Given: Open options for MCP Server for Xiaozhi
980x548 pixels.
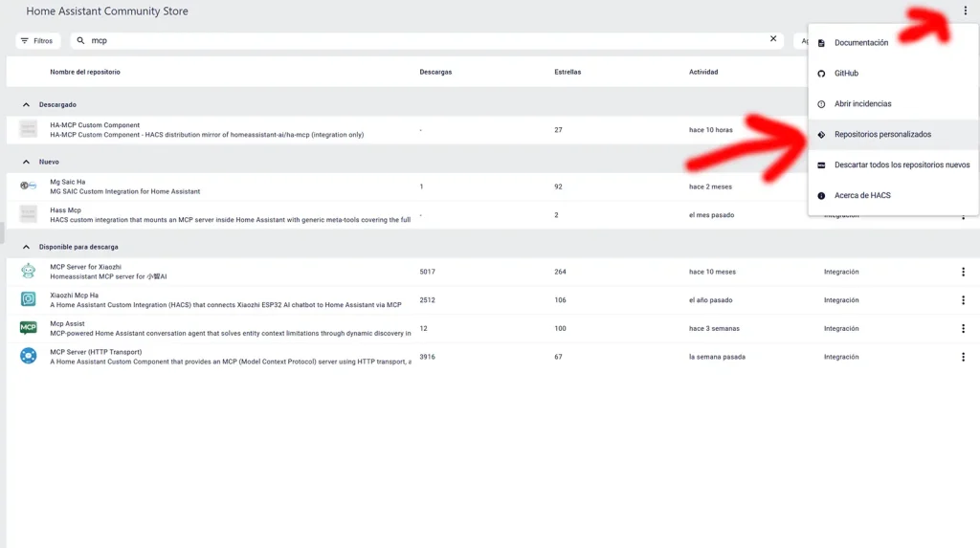Looking at the screenshot, I should (x=963, y=272).
